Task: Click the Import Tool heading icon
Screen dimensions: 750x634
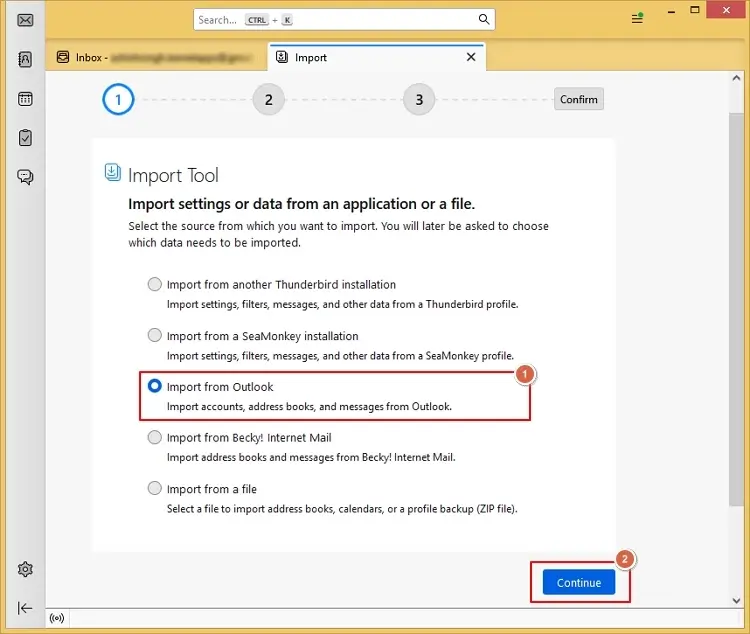Action: click(112, 172)
